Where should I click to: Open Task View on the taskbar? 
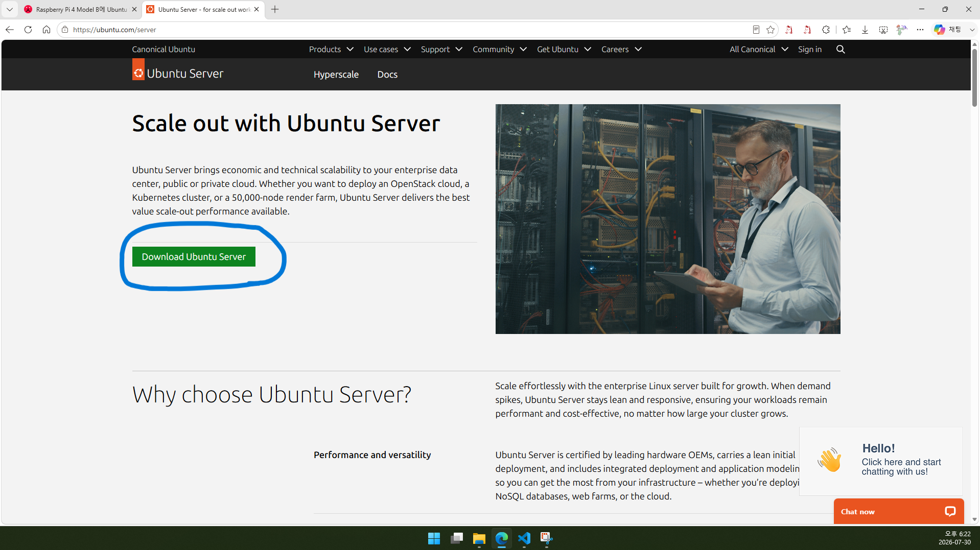[457, 538]
